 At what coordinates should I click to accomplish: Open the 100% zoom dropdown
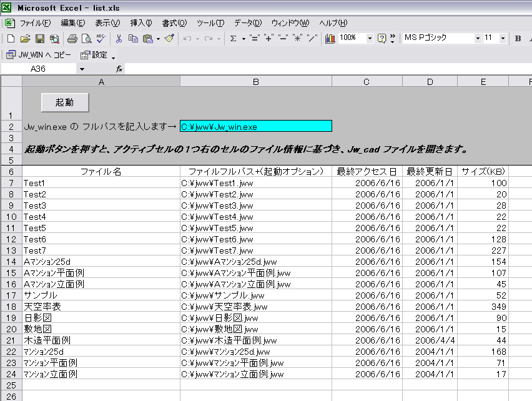pyautogui.click(x=370, y=38)
